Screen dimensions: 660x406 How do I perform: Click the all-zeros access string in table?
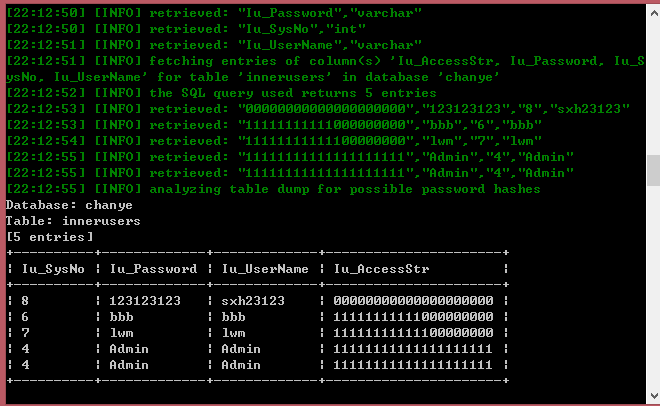point(413,301)
